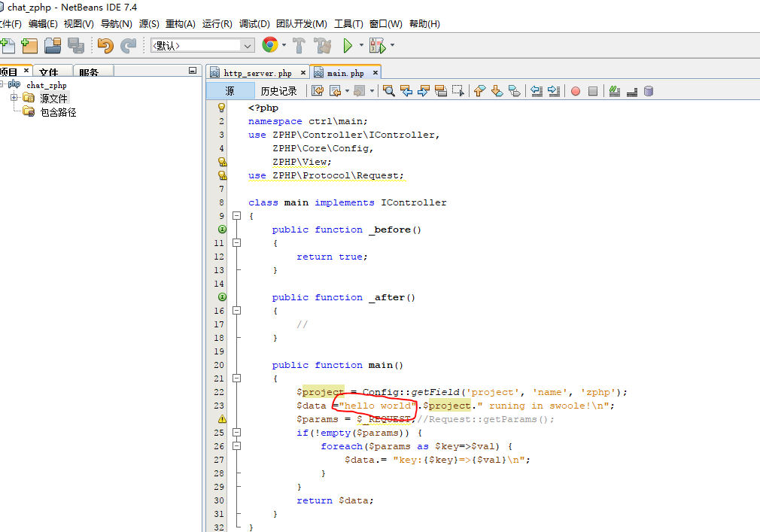Close the http_server.php tab
Screen dimensions: 760x532
click(x=303, y=73)
